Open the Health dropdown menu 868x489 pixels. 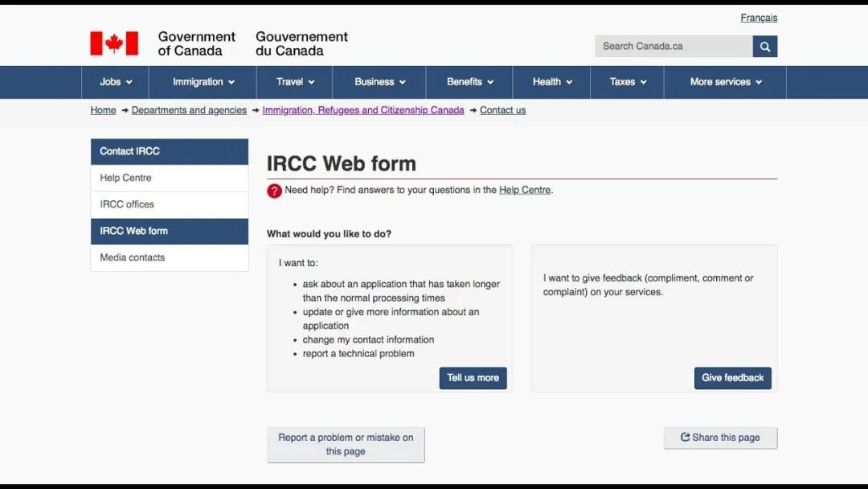552,82
